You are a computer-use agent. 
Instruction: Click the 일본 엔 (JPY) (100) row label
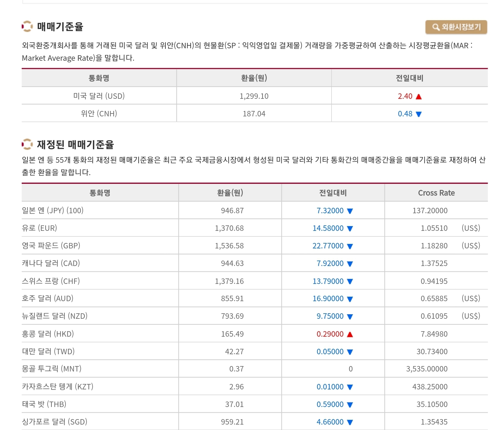coord(53,210)
